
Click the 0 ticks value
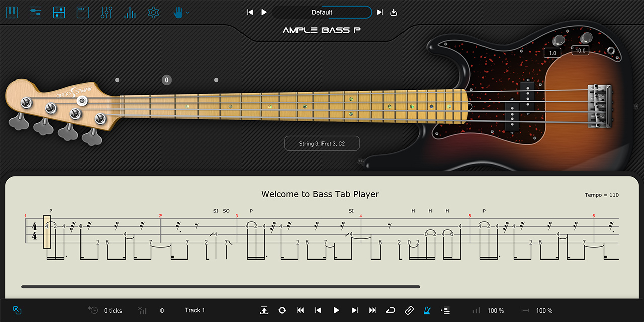coord(113,311)
